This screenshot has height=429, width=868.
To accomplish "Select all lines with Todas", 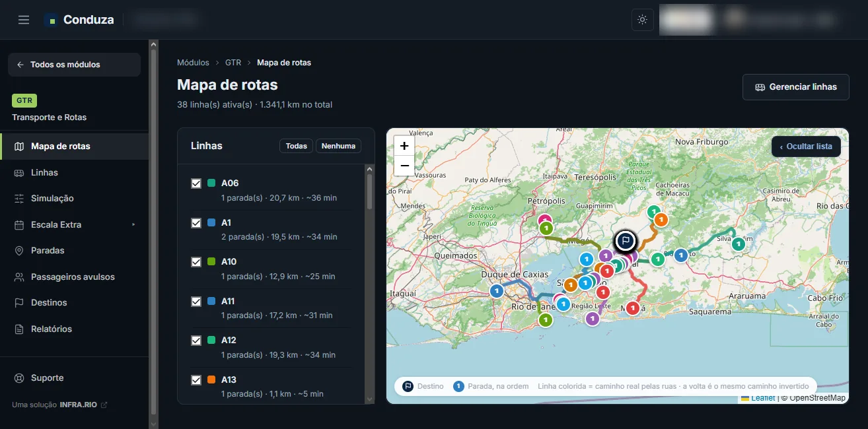I will pyautogui.click(x=297, y=146).
